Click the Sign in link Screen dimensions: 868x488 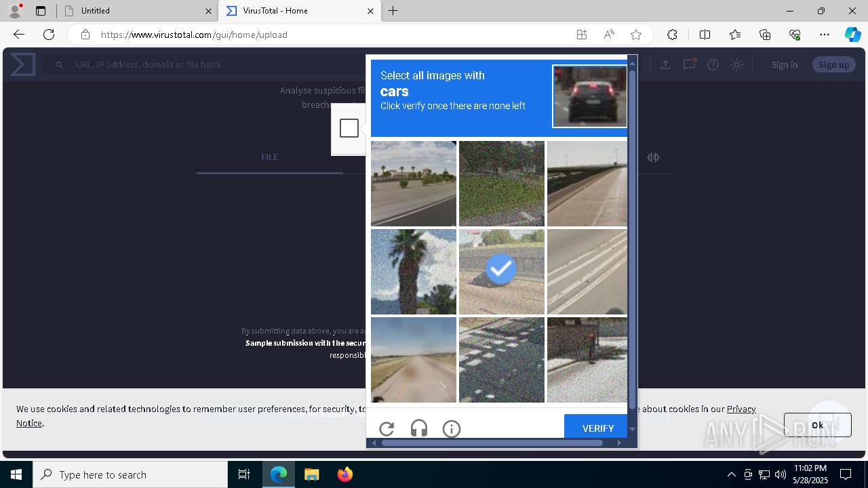[x=785, y=64]
